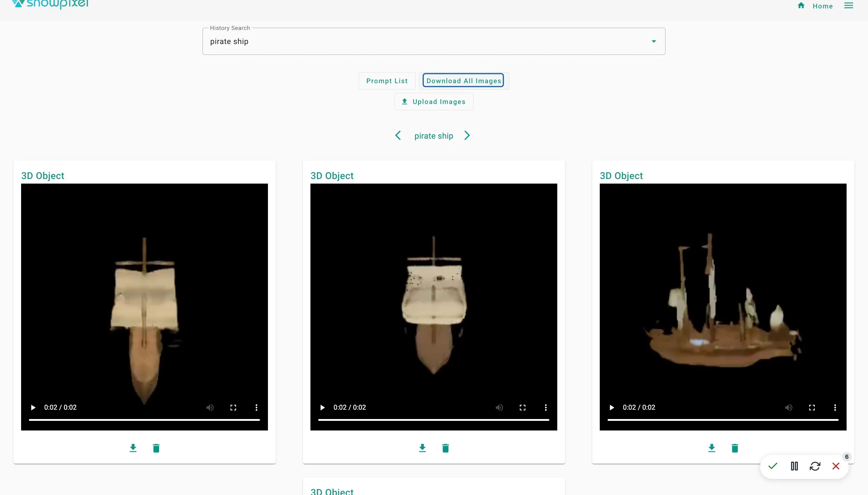Image resolution: width=868 pixels, height=495 pixels.
Task: Play the first 3D Object video
Action: pos(33,407)
